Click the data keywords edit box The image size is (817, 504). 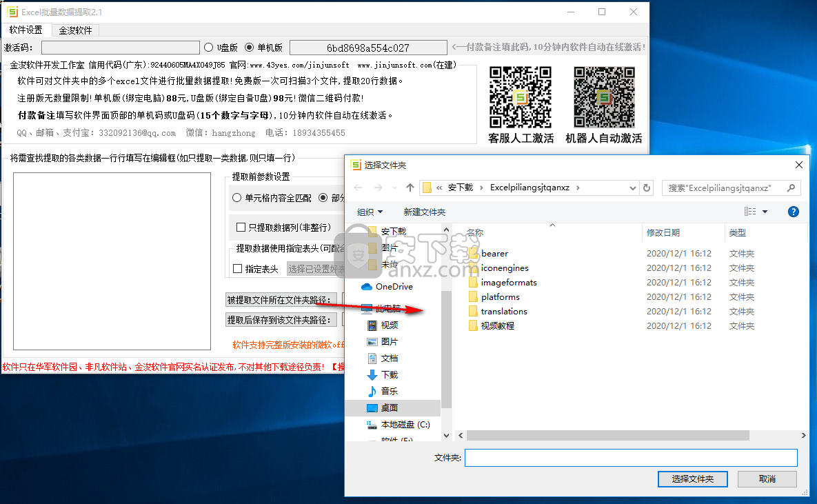[112, 261]
